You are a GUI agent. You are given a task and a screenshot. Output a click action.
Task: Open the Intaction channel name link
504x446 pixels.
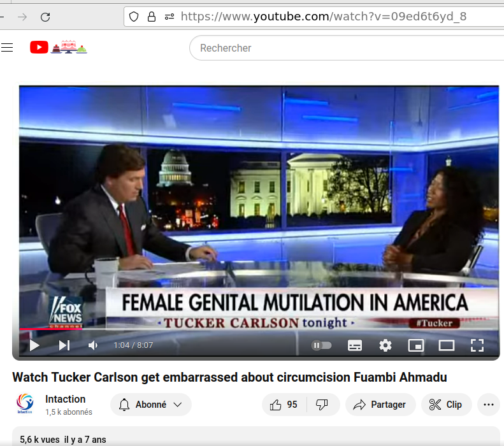65,399
